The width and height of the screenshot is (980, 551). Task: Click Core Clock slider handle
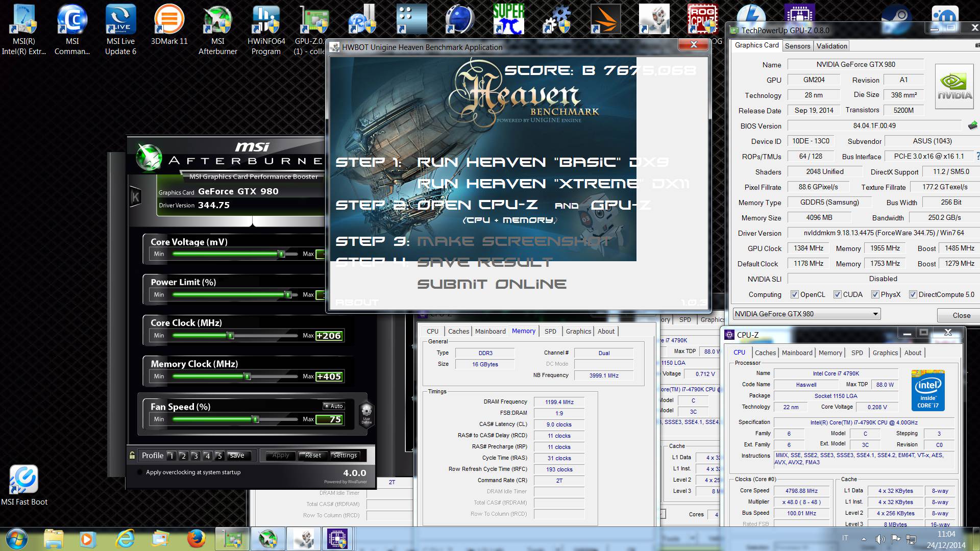[x=231, y=335]
